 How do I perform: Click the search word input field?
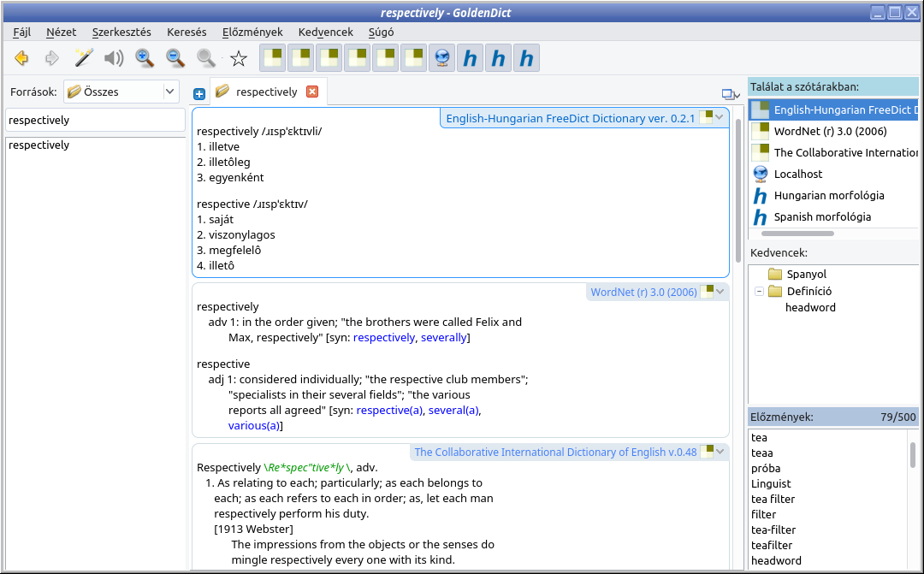(95, 120)
